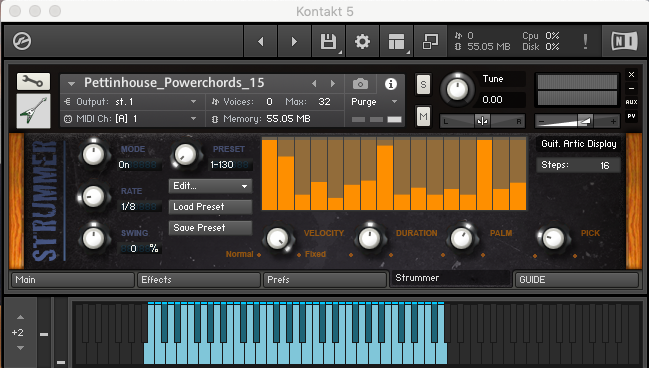This screenshot has width=649, height=368.
Task: Click the rate value 1/8
Action: (128, 207)
